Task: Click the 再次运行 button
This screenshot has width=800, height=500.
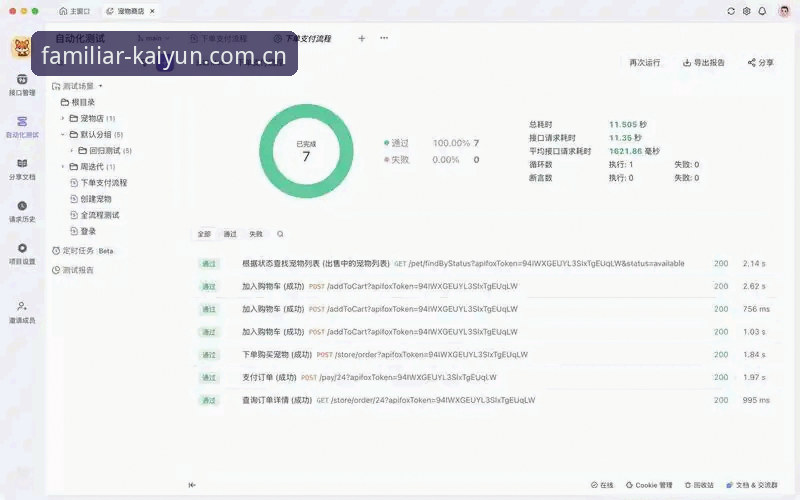Action: 644,63
